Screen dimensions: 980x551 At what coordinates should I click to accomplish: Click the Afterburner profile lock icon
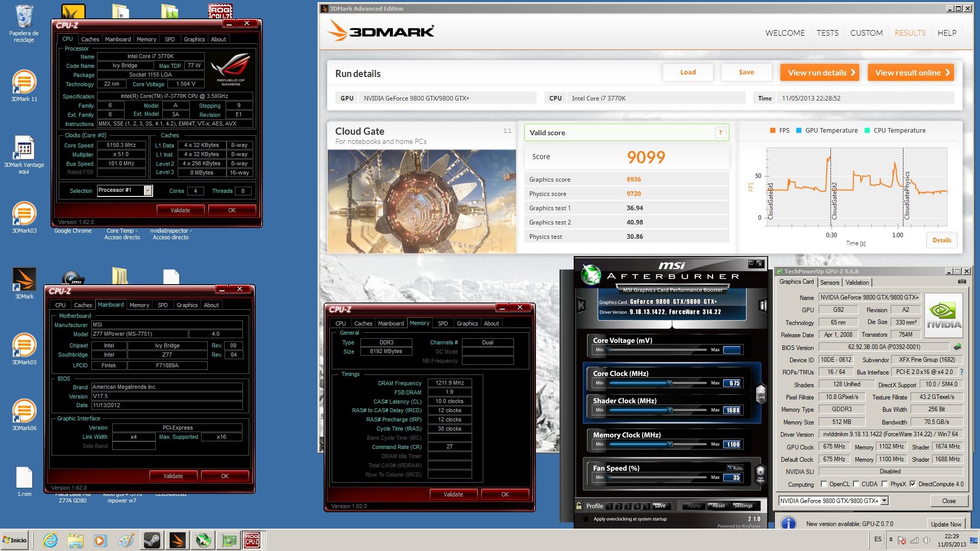coord(579,506)
